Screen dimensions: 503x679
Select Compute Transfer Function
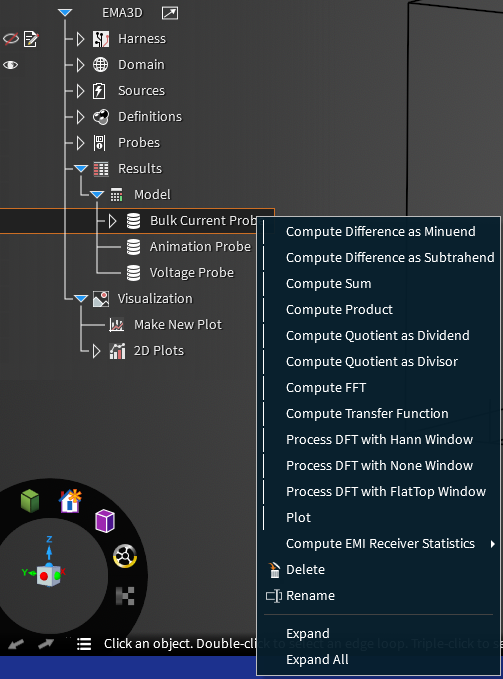pyautogui.click(x=380, y=414)
